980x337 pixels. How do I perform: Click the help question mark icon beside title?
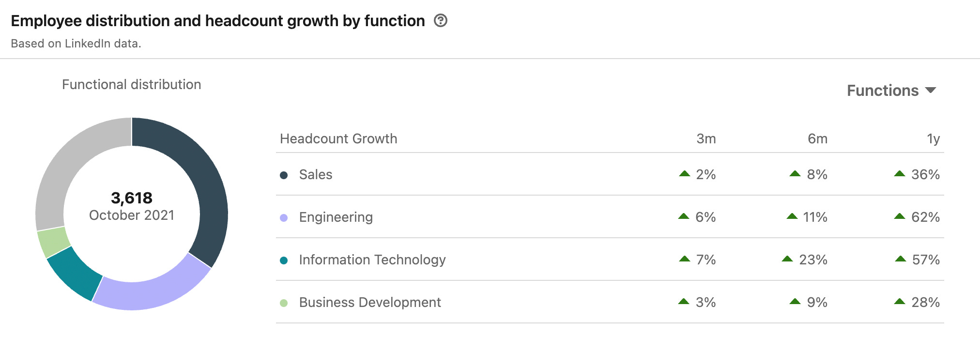pos(440,21)
